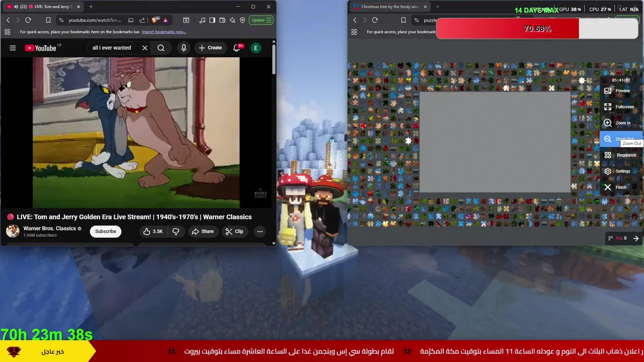This screenshot has width=644, height=362.
Task: Click the 70.68% red progress bar
Action: coord(537,29)
